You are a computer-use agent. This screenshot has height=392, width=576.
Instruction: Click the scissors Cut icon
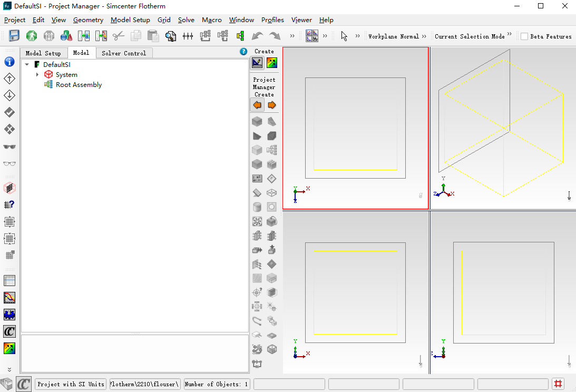pos(118,36)
